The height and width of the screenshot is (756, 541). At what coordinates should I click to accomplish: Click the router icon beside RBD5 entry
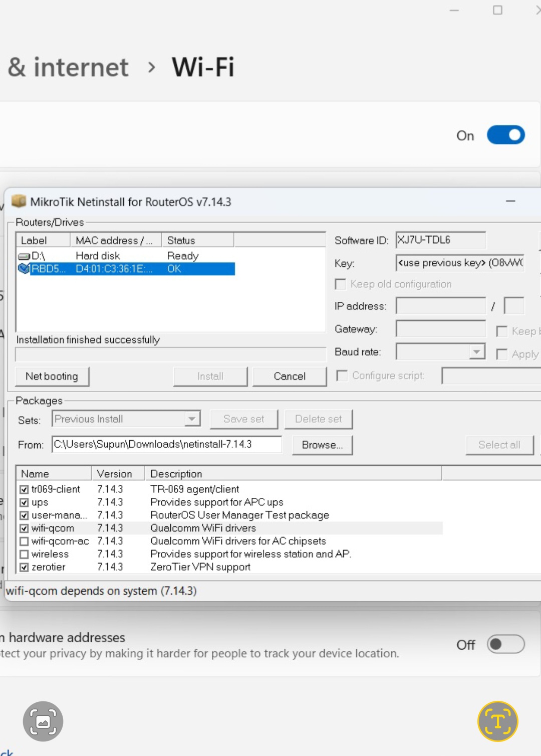(x=25, y=269)
